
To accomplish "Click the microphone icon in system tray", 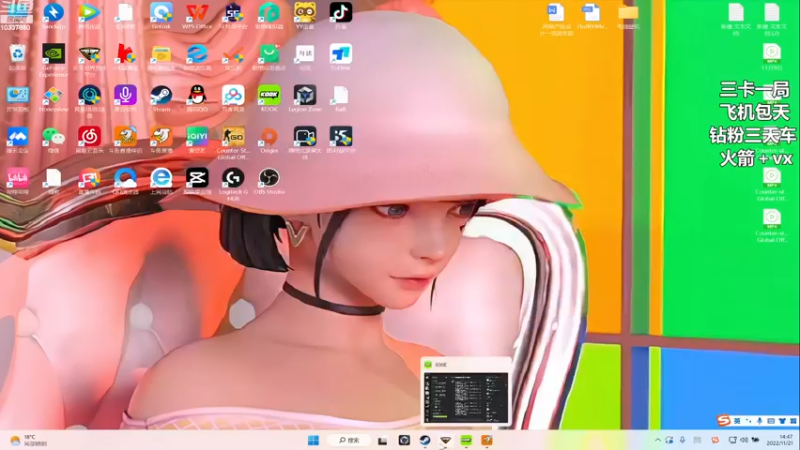I will click(682, 440).
